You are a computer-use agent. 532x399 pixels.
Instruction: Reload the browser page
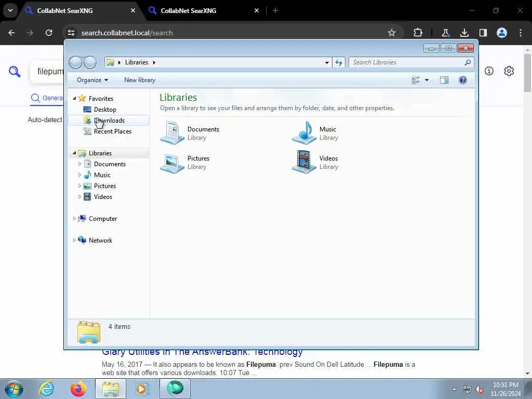tap(49, 33)
